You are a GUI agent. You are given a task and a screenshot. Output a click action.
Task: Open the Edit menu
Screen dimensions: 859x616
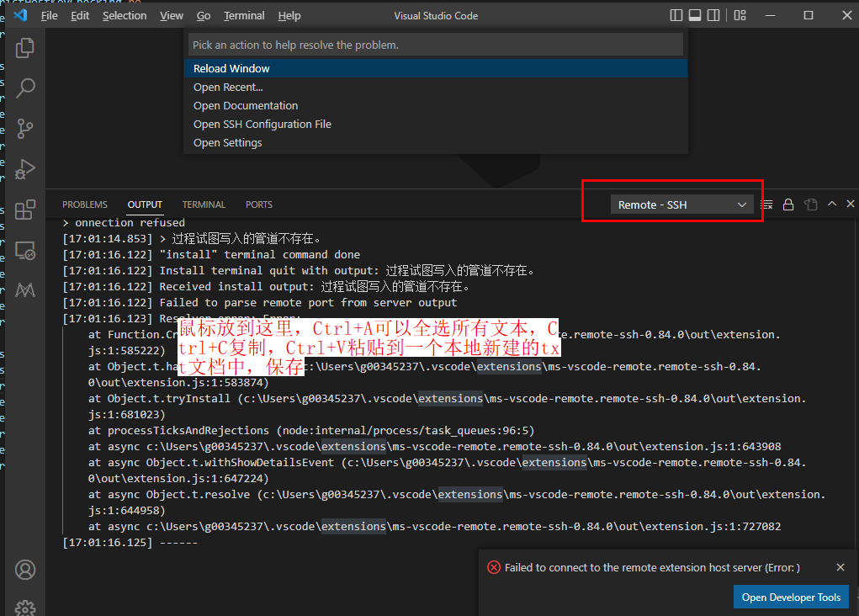pos(80,15)
